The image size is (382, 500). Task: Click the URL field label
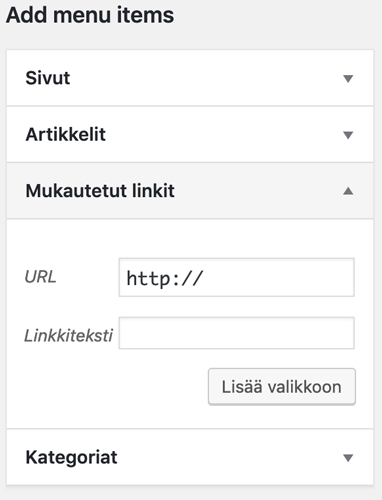pyautogui.click(x=40, y=277)
